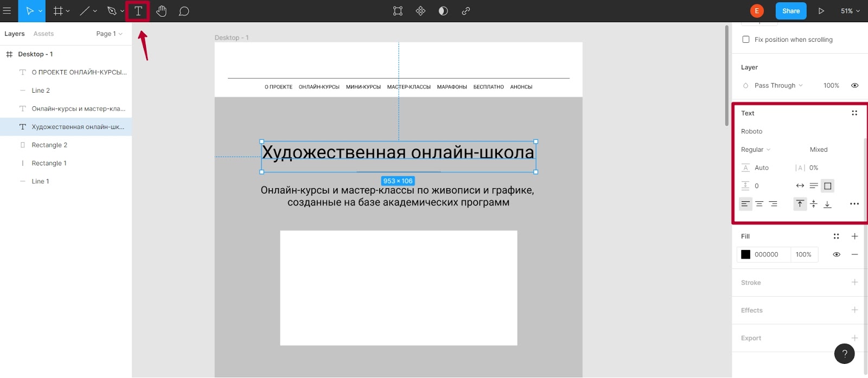The image size is (868, 378).
Task: Set text resizing to Fixed Size
Action: [827, 185]
